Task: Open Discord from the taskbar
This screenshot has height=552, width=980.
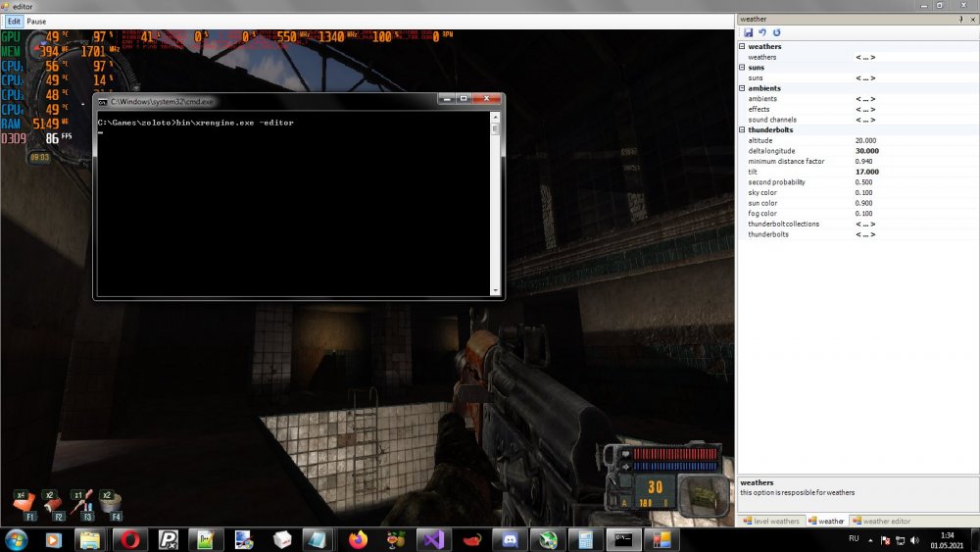Action: [510, 539]
